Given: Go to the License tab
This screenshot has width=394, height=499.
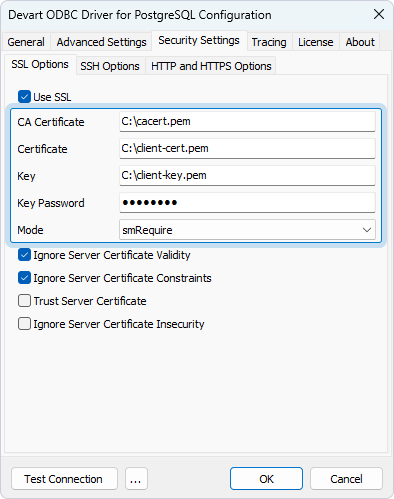Looking at the screenshot, I should (x=316, y=42).
